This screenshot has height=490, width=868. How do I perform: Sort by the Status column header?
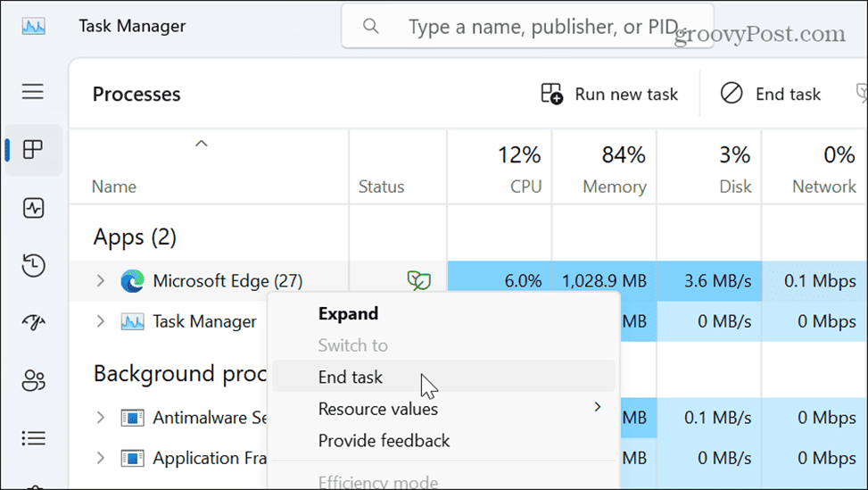381,187
